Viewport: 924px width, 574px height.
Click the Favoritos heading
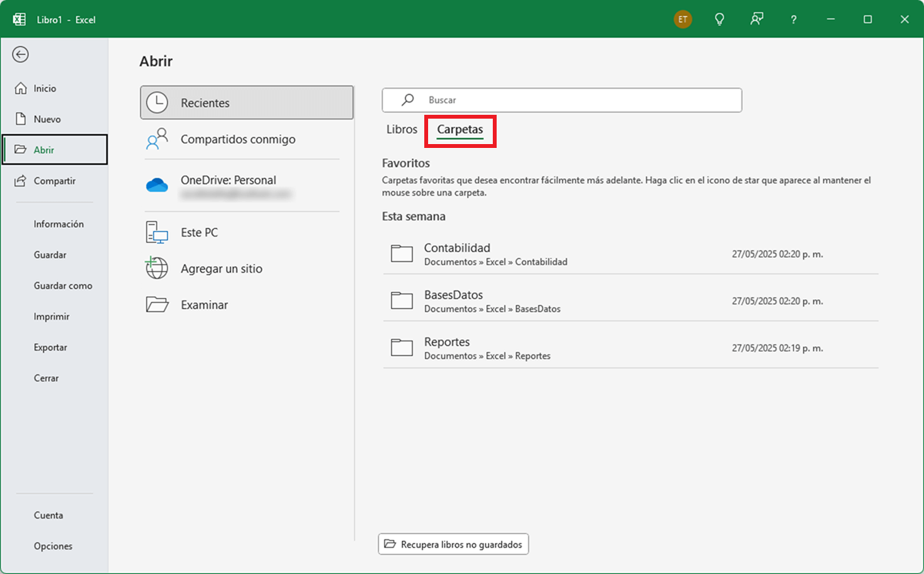pos(406,163)
